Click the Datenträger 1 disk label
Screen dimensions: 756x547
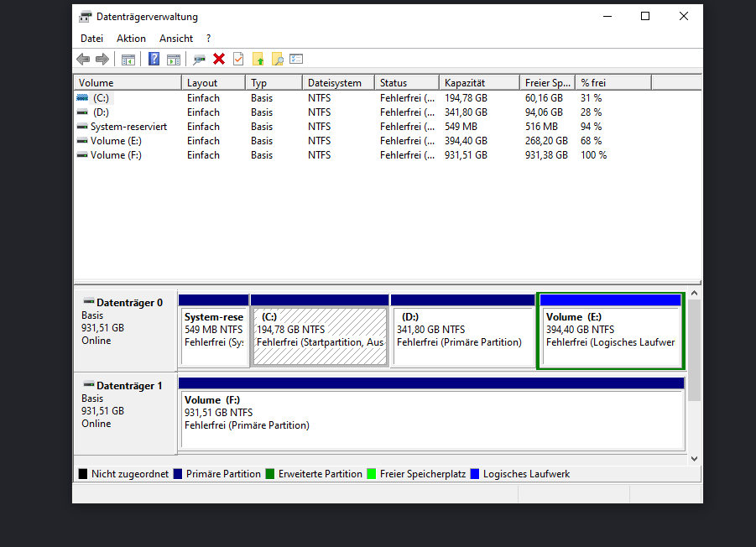coord(125,414)
